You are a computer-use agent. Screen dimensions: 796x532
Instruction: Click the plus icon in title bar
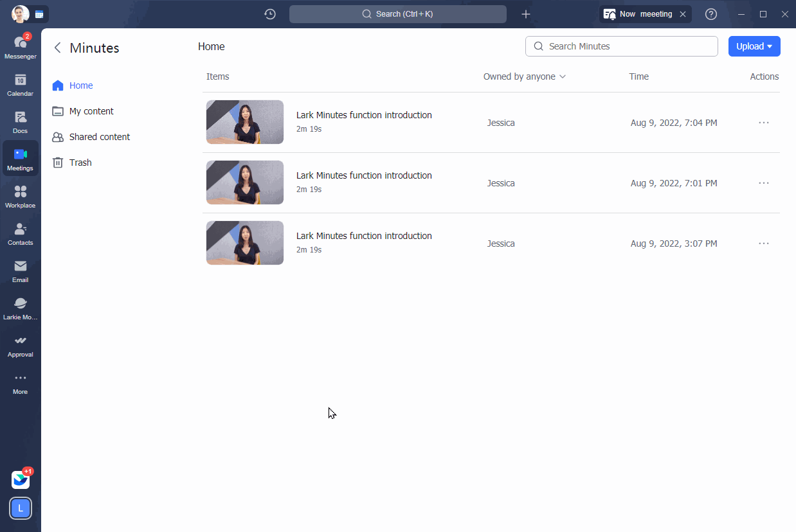[x=525, y=14]
